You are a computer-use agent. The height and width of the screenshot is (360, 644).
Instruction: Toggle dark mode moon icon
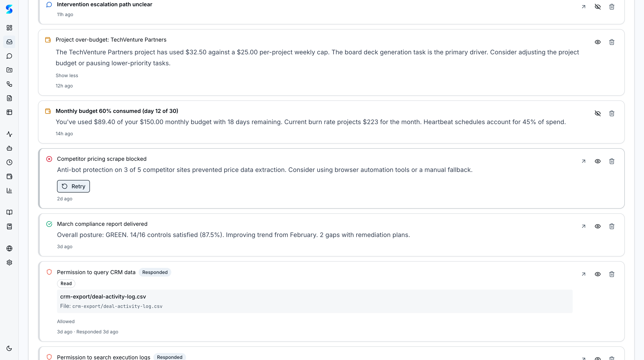9,348
